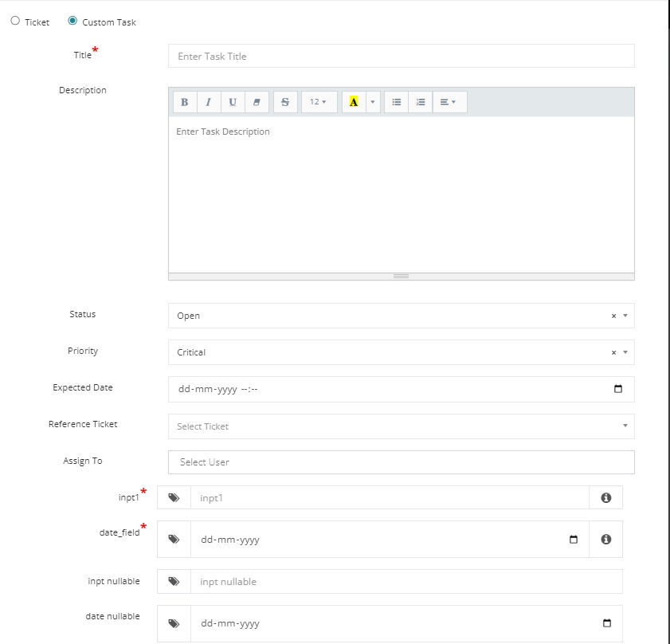Expand the Reference Ticket dropdown
670x644 pixels.
pos(625,426)
